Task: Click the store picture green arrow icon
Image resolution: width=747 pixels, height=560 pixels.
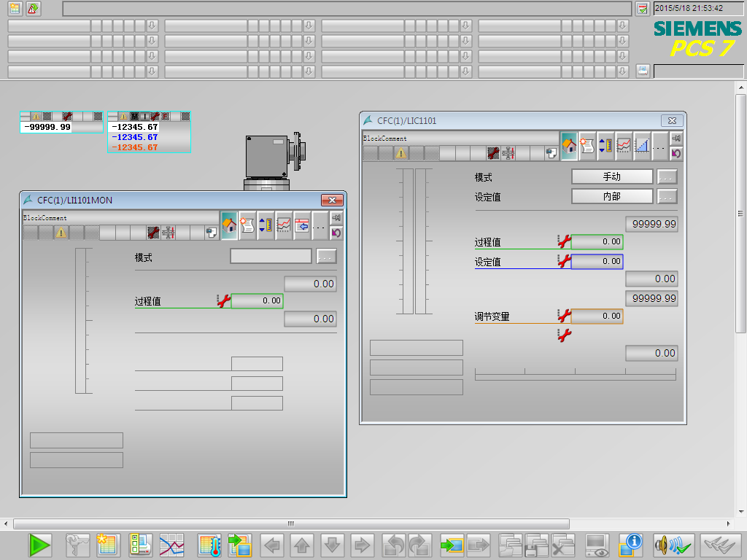Action: [452, 545]
